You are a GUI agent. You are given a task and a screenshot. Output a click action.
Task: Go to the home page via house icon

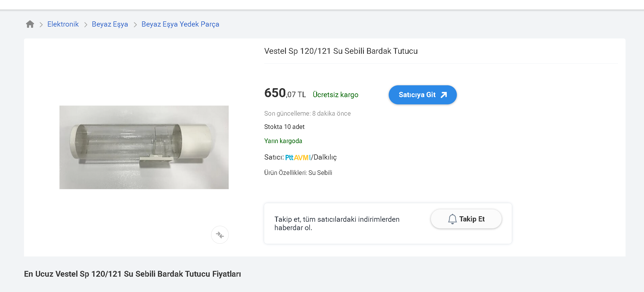click(30, 24)
